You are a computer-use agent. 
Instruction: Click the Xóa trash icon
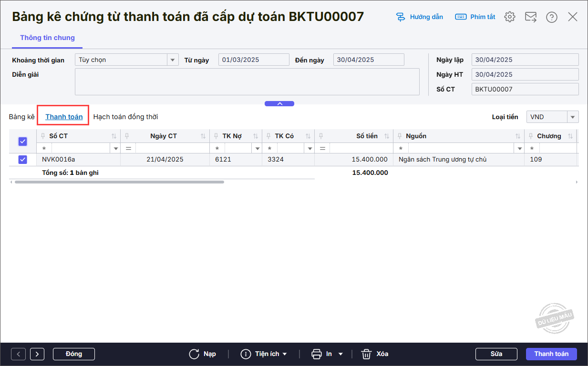366,354
